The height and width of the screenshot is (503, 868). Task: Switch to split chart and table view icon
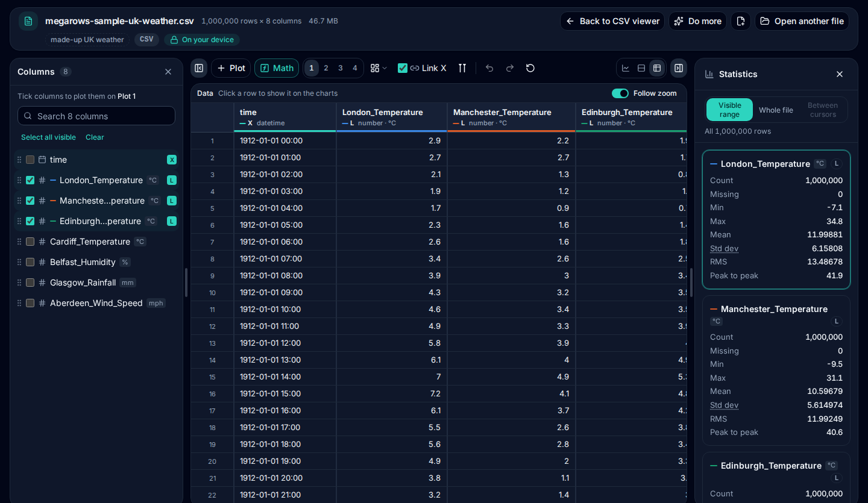pyautogui.click(x=641, y=68)
